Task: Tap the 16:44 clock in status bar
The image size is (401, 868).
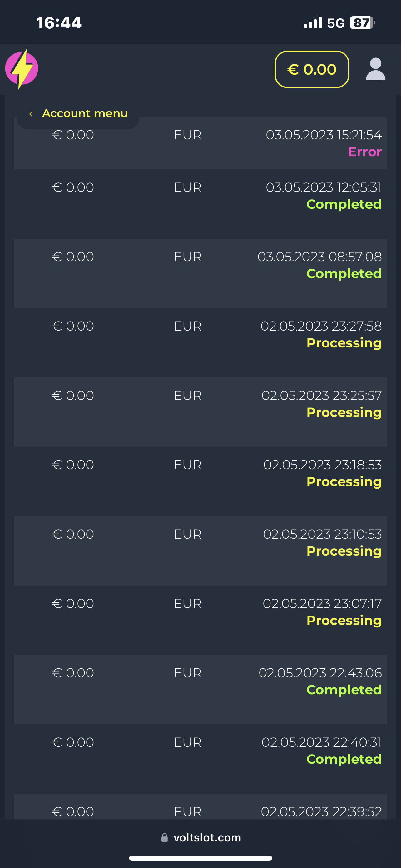Action: (x=59, y=23)
